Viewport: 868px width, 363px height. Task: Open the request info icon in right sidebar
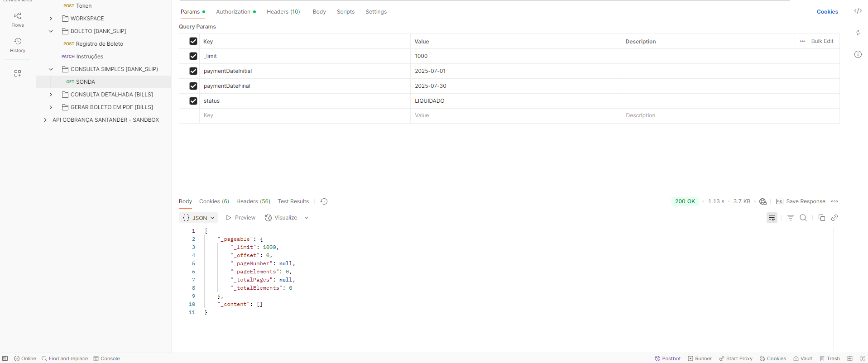point(858,54)
